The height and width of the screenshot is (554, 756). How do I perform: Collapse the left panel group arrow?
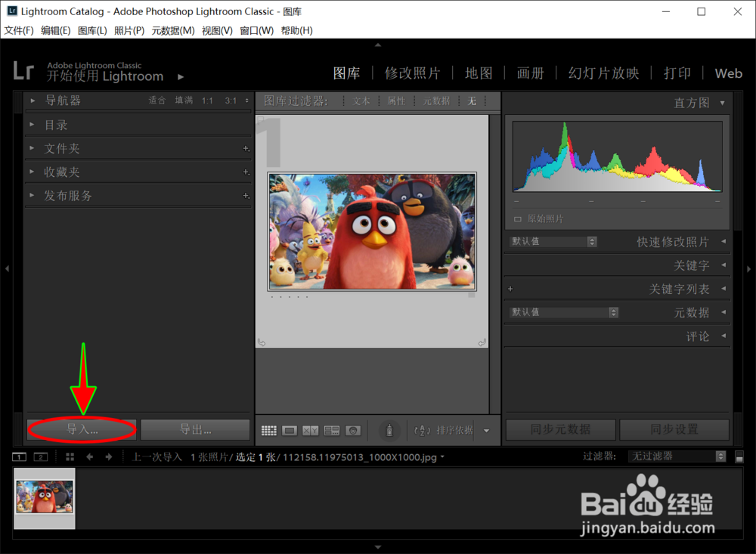click(7, 268)
